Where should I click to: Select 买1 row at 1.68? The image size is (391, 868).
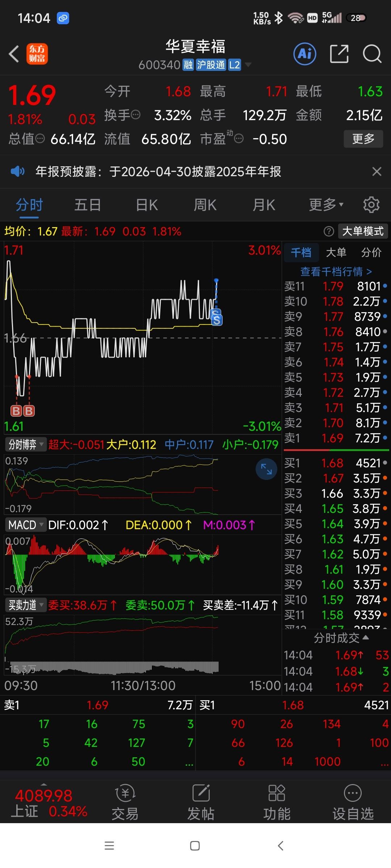[336, 463]
